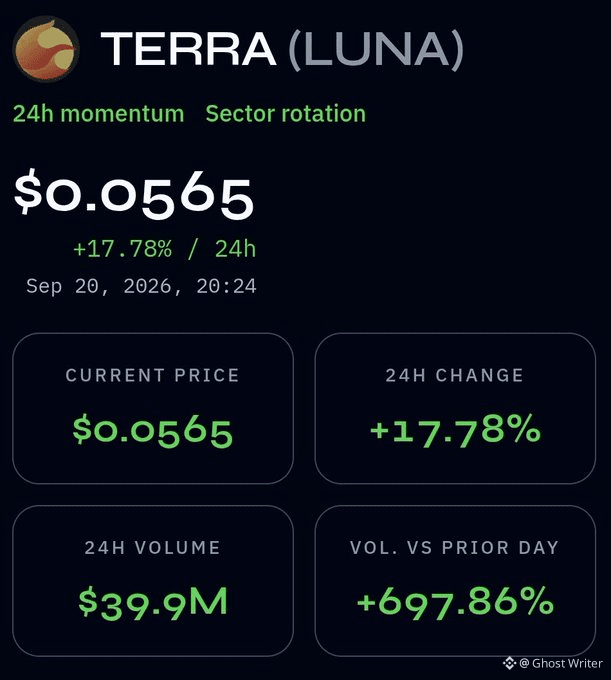Click the green $0.0565 card value
The image size is (611, 680).
point(153,431)
